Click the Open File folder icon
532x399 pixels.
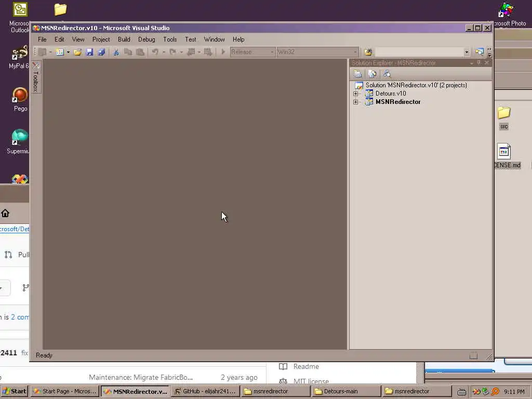coord(77,52)
